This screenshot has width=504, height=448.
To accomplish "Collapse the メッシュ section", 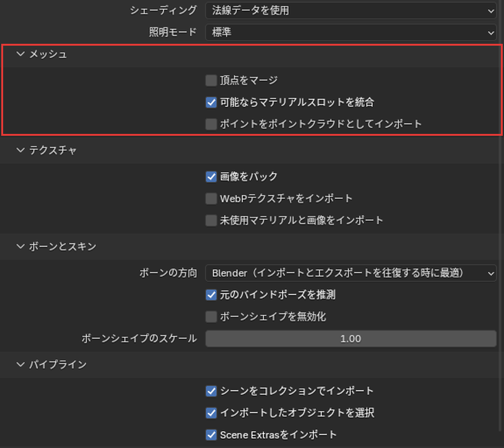I will coord(21,54).
